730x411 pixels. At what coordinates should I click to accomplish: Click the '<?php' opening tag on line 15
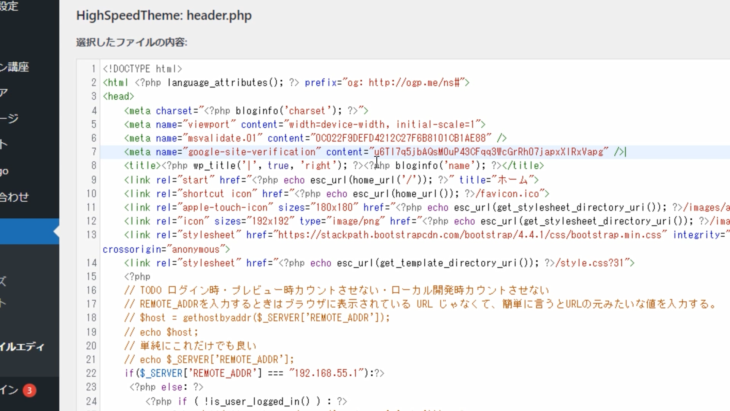[137, 276]
